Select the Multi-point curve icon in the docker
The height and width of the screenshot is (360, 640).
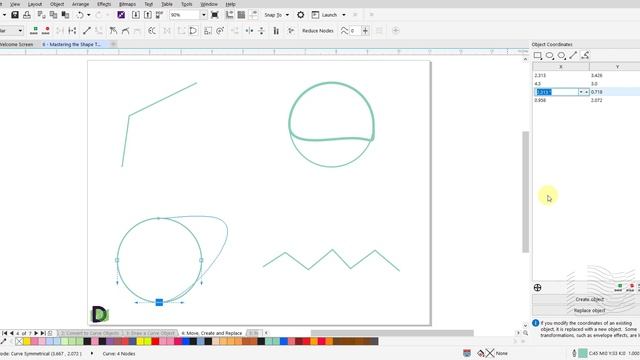[x=585, y=55]
